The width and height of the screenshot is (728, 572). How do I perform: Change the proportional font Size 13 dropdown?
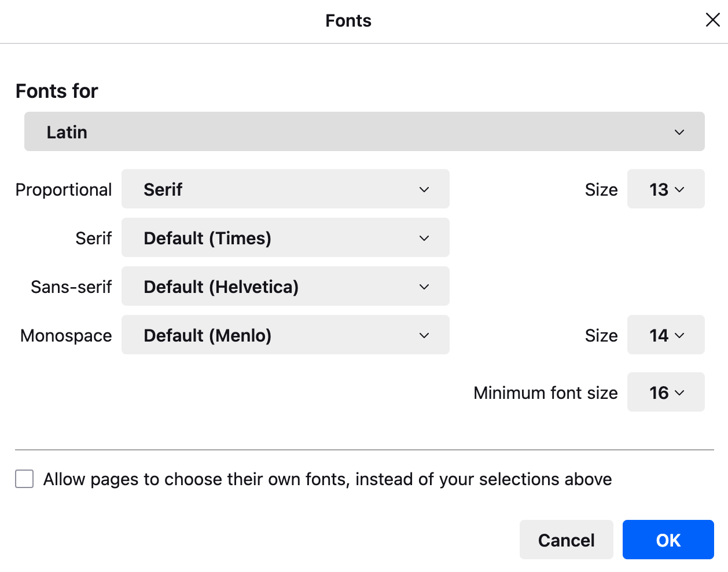tap(666, 189)
